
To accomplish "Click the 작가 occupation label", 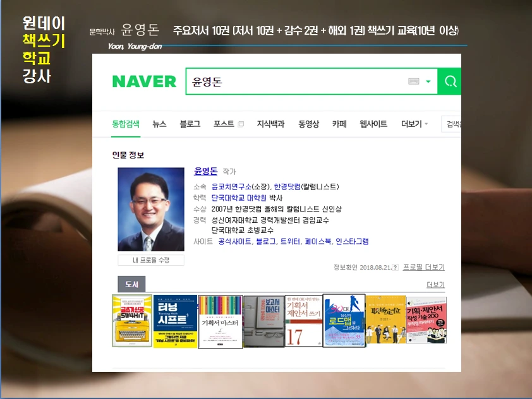I will coord(229,172).
